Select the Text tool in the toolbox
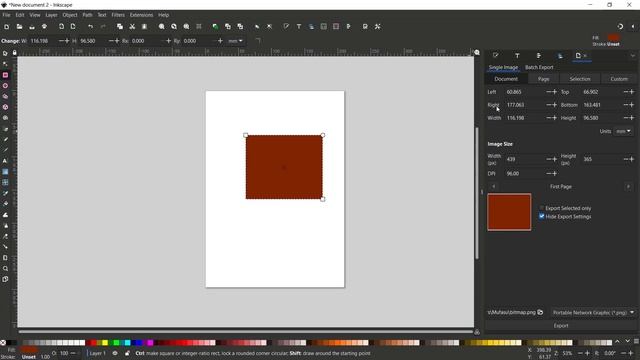 coord(5,161)
